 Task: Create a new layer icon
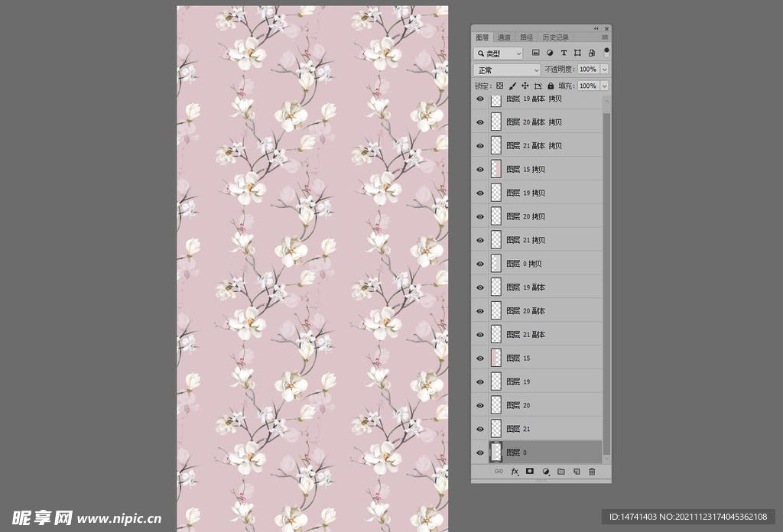pos(577,472)
